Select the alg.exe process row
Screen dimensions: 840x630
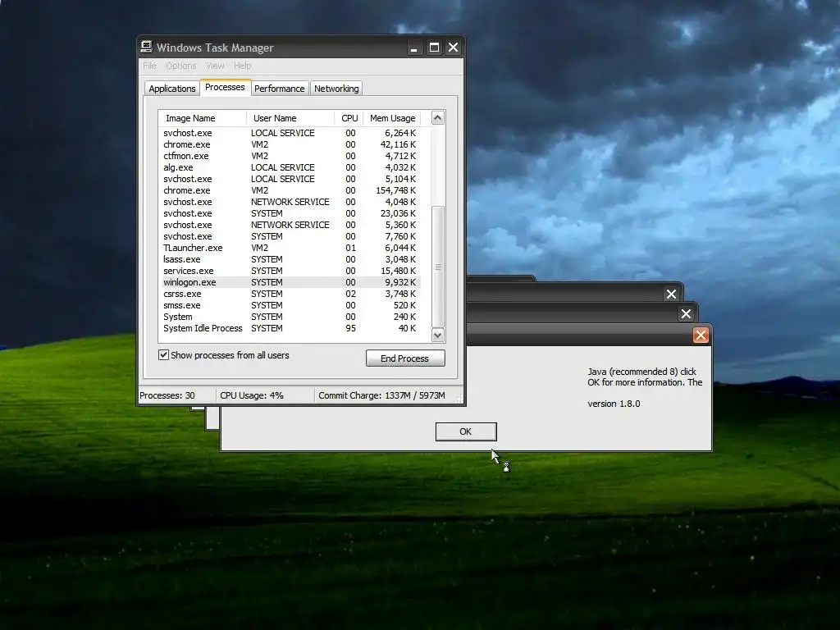point(290,167)
